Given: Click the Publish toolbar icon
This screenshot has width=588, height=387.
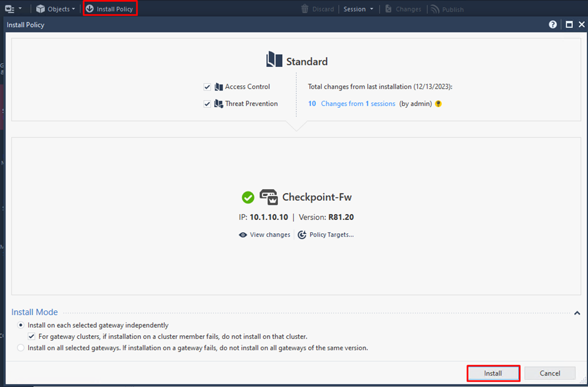Looking at the screenshot, I should [x=434, y=9].
